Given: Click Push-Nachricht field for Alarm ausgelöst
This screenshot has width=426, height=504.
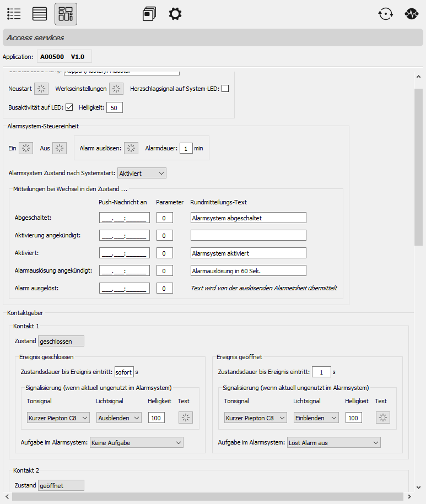Looking at the screenshot, I should point(125,288).
